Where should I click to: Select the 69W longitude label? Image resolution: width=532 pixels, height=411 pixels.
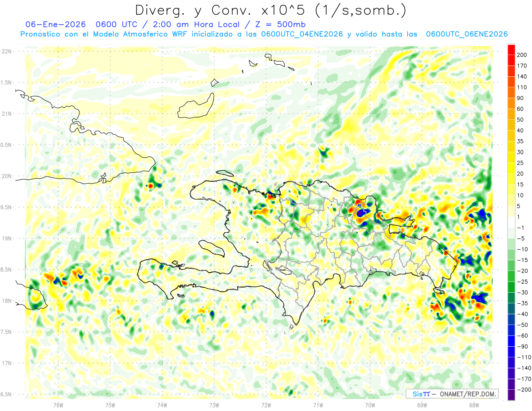point(422,405)
